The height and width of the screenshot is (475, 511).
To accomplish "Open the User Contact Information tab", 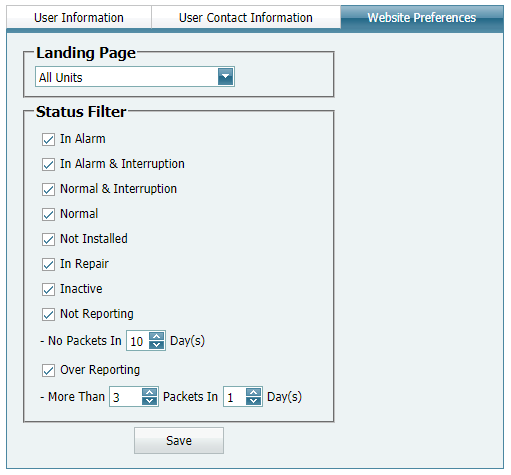I will (246, 17).
